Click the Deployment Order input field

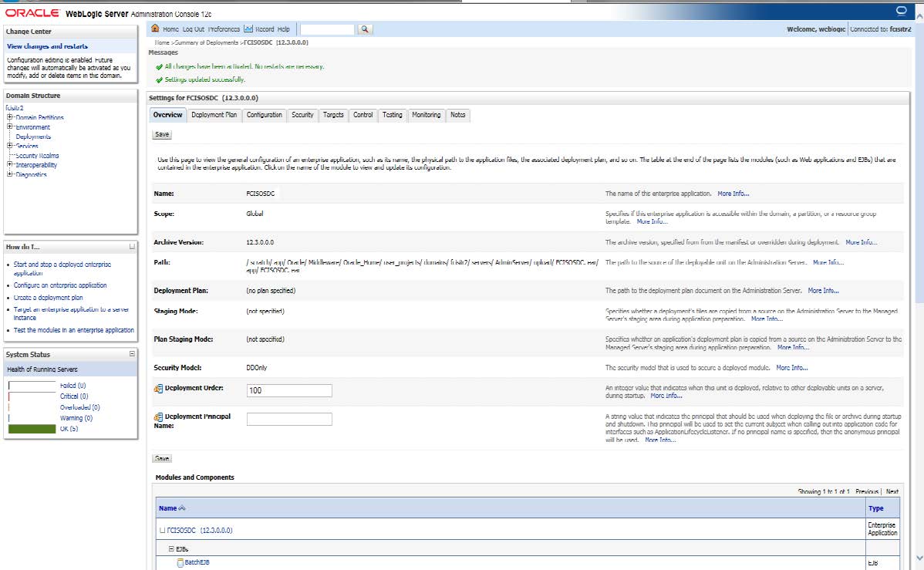coord(289,390)
